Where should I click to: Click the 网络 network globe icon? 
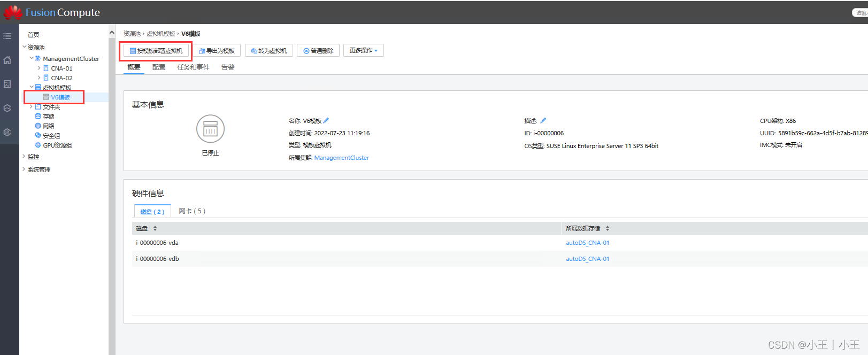point(38,126)
